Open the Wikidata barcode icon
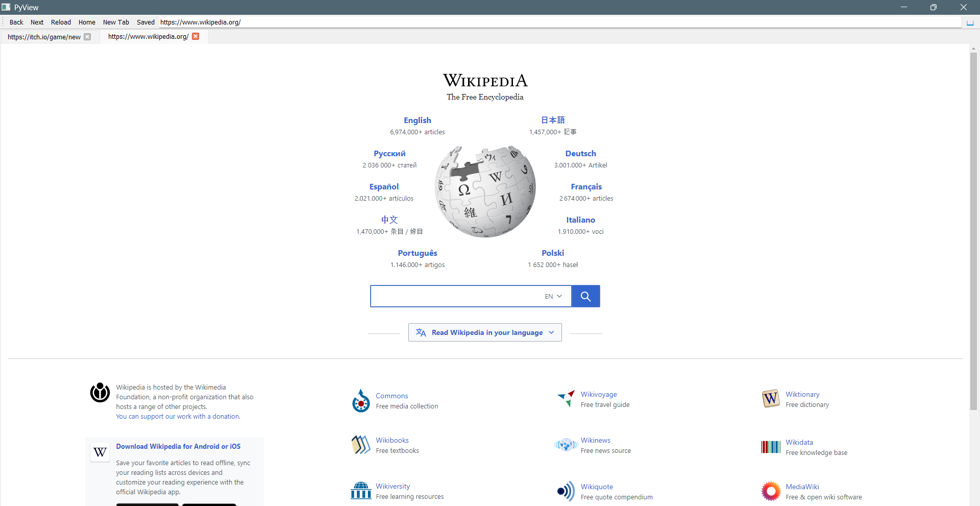980x506 pixels. (x=771, y=447)
